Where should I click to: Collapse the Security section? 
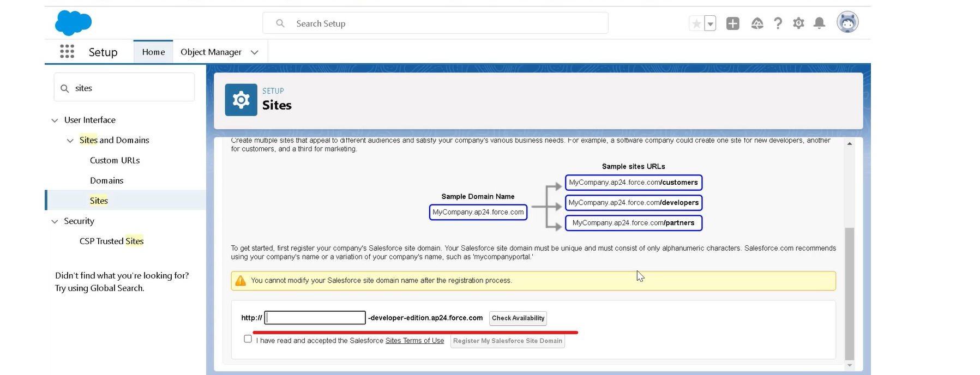[55, 221]
